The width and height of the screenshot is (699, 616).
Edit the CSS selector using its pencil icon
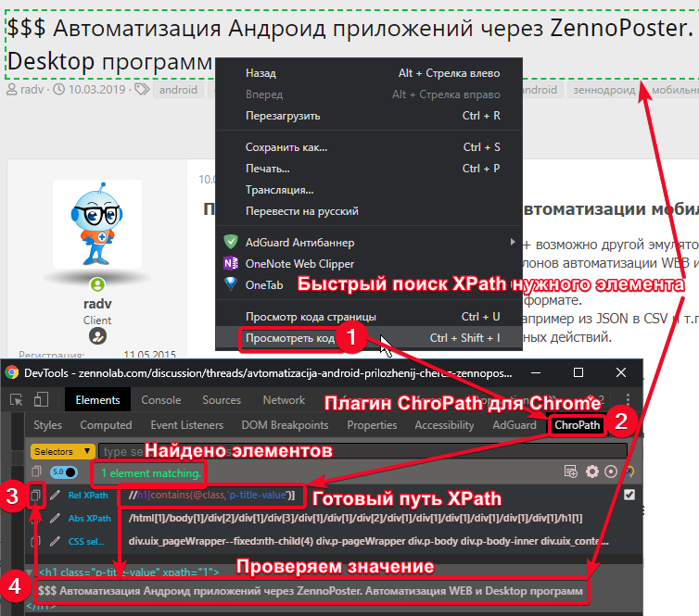(x=56, y=541)
